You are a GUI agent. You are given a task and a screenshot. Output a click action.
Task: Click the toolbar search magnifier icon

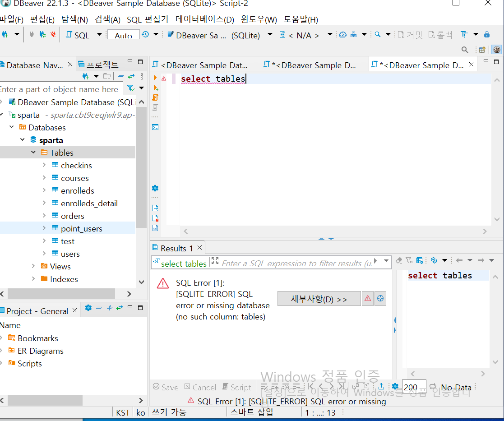pyautogui.click(x=378, y=34)
